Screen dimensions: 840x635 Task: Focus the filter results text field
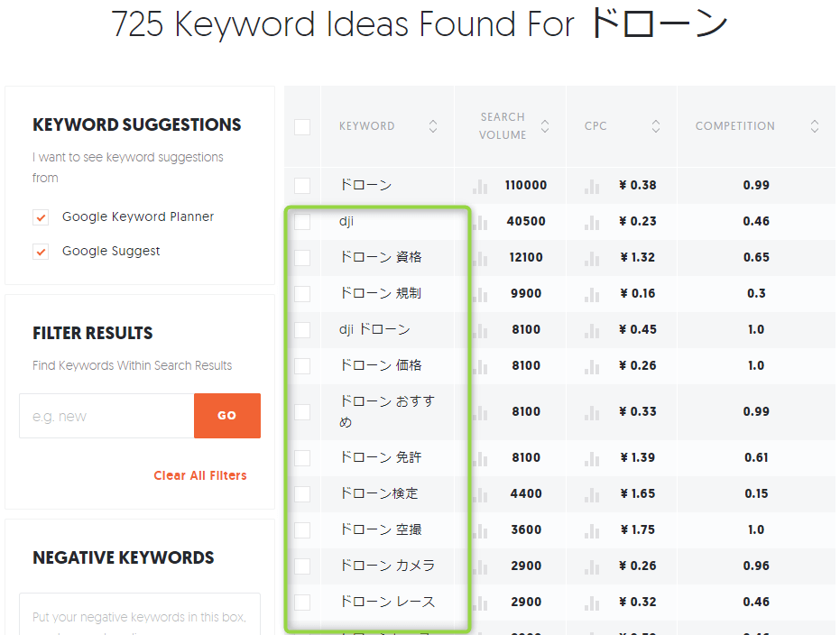(106, 416)
